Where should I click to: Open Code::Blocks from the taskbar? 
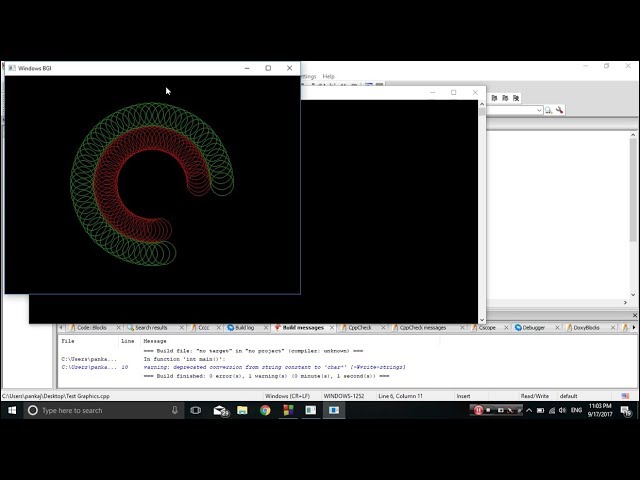pyautogui.click(x=288, y=410)
